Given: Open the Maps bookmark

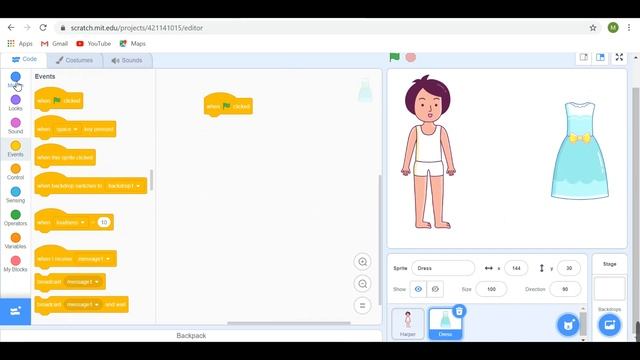Looking at the screenshot, I should click(x=132, y=43).
